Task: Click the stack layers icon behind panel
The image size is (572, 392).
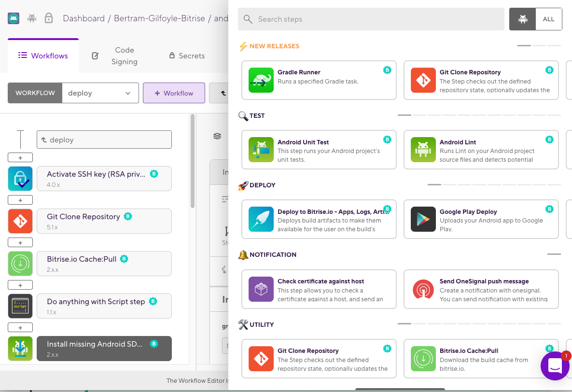Action: pyautogui.click(x=217, y=136)
